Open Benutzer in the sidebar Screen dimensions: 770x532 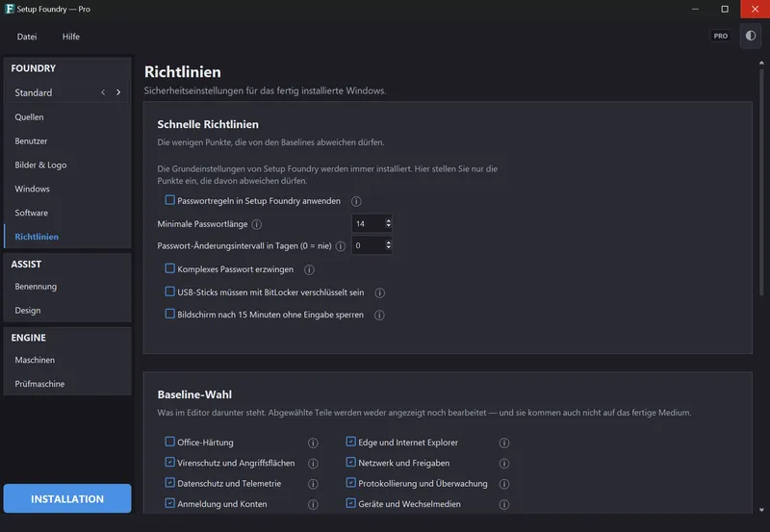67,140
